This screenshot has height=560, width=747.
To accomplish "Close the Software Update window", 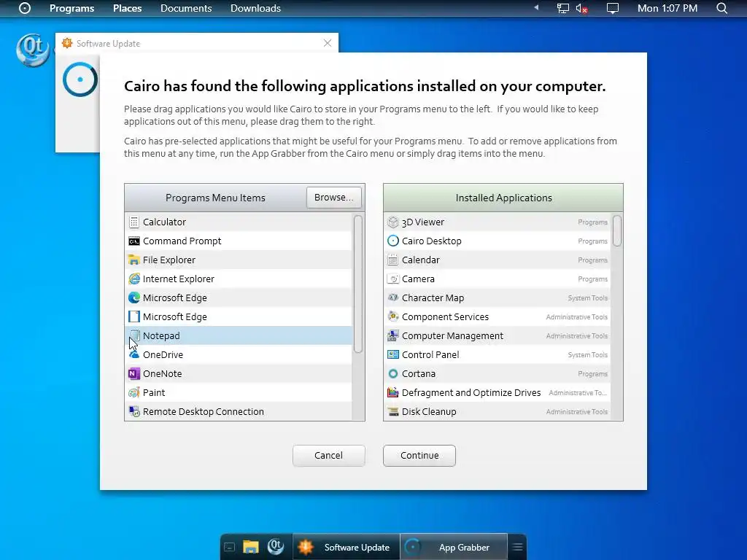I will (328, 43).
